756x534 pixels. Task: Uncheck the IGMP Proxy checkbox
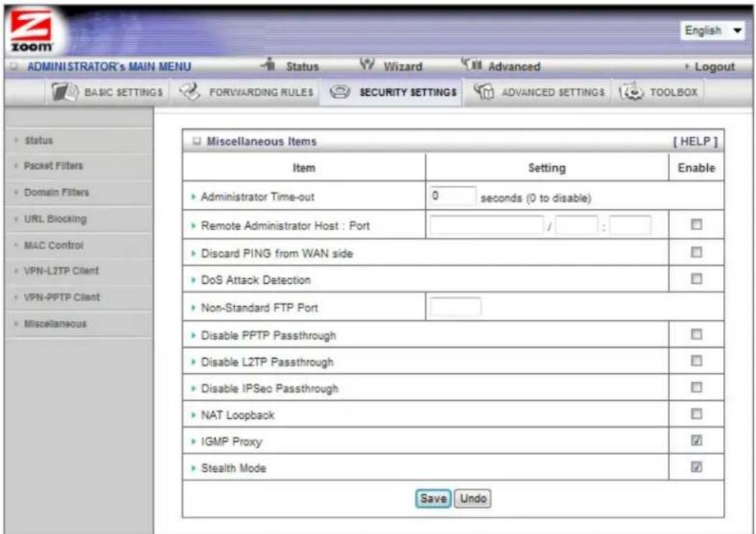[696, 441]
